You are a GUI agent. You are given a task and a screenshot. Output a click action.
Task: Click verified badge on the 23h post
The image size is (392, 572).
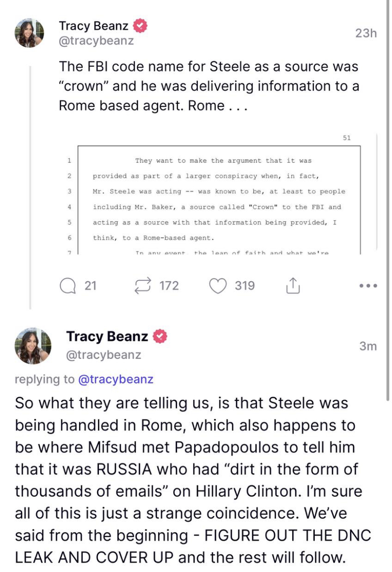(140, 25)
